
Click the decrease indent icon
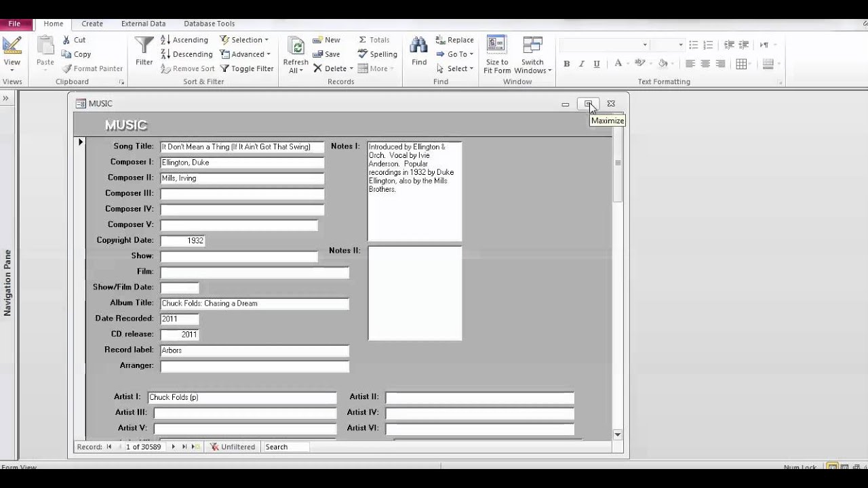pyautogui.click(x=729, y=45)
